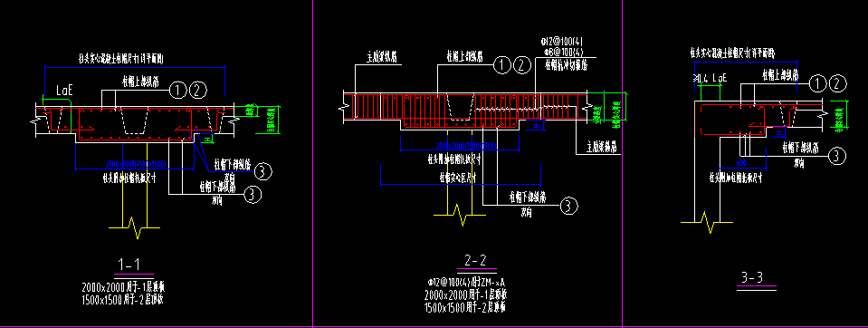Viewport: 868px width, 328px height.
Task: Pick circled number 3 in section 3-3
Action: [x=837, y=157]
